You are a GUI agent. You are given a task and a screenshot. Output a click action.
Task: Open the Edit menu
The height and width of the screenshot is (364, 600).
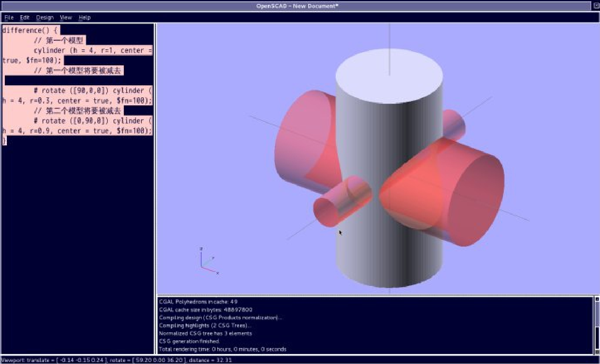[x=25, y=18]
